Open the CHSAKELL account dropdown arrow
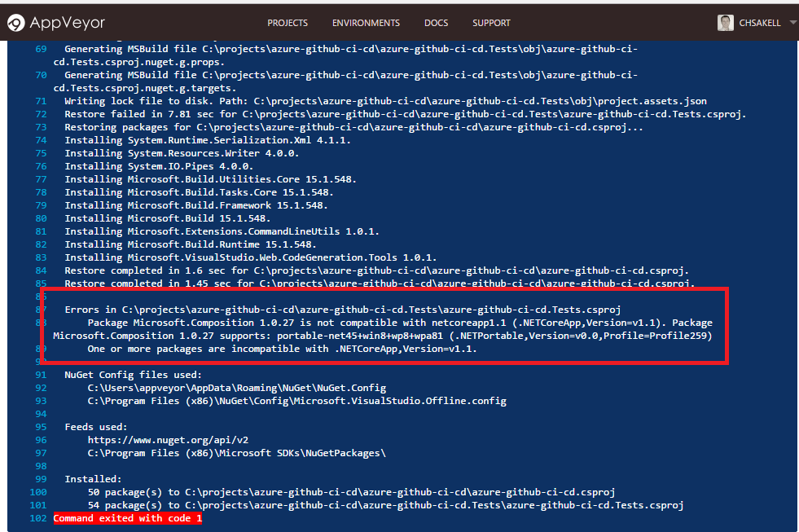Screen dimensions: 799x532 793,22
